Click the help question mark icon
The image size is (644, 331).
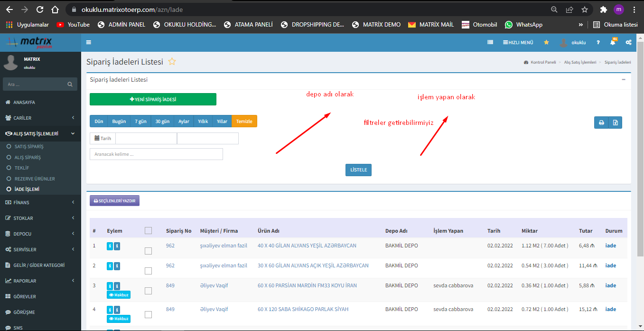tap(598, 42)
